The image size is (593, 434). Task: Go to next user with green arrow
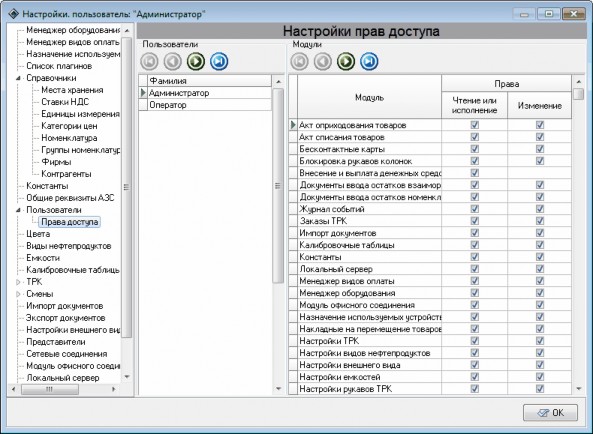coord(196,61)
